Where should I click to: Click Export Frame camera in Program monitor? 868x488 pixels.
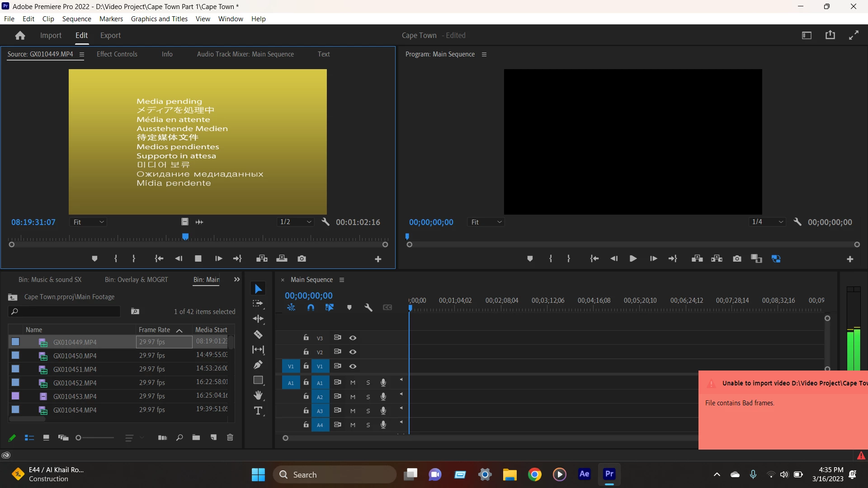click(737, 258)
